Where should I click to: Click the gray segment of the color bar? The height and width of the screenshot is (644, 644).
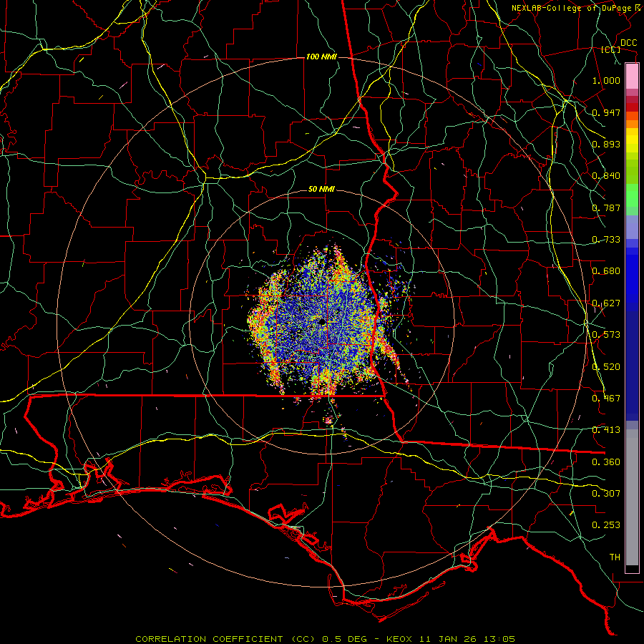click(632, 497)
